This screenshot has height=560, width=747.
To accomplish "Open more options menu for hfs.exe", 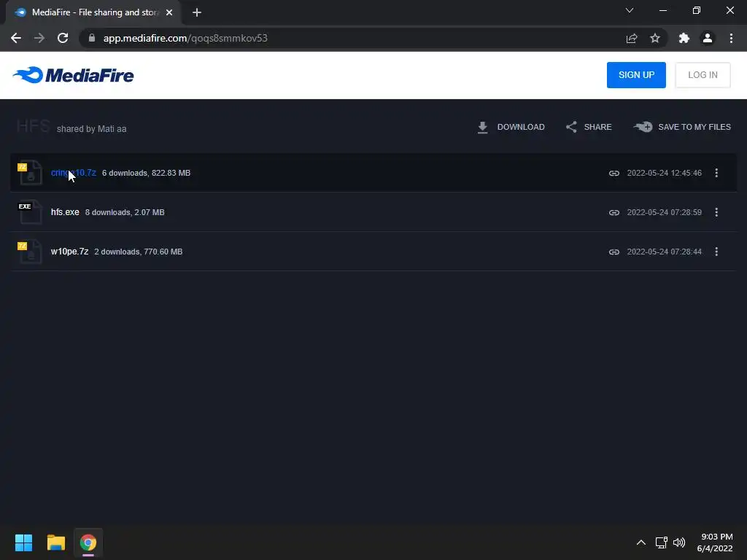I will click(716, 212).
